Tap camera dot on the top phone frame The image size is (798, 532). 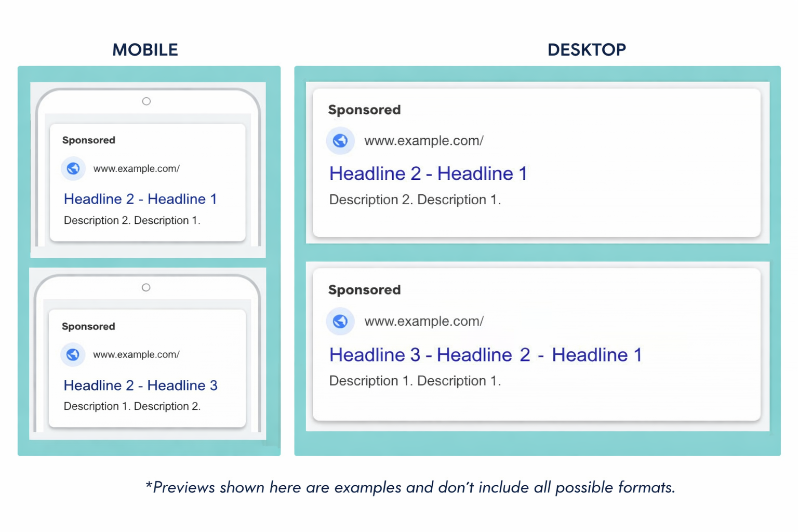pyautogui.click(x=147, y=101)
